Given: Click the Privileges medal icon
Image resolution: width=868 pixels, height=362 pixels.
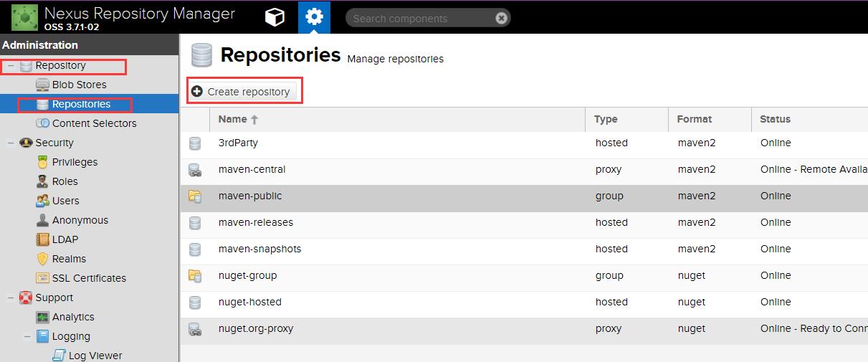Looking at the screenshot, I should [42, 162].
